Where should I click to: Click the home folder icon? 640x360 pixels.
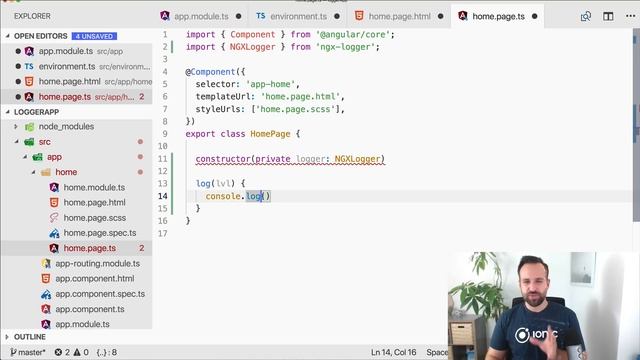pos(46,172)
